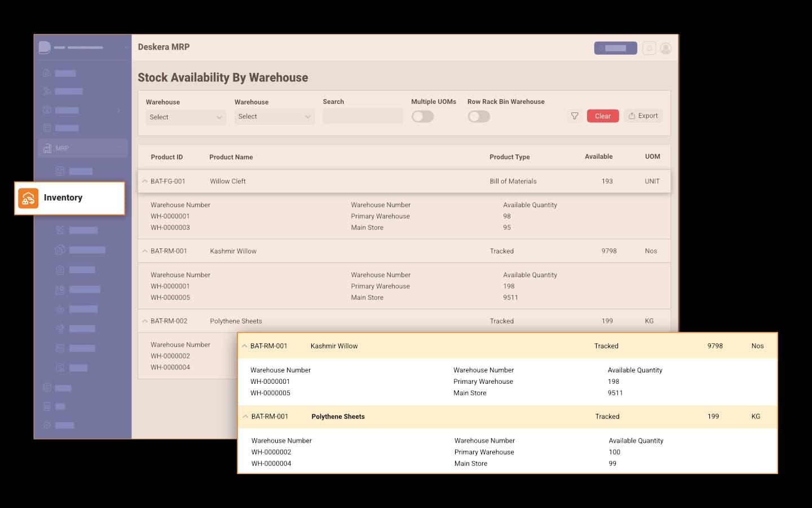Collapse the BAT-FG-001 Willow Cleft row

145,181
